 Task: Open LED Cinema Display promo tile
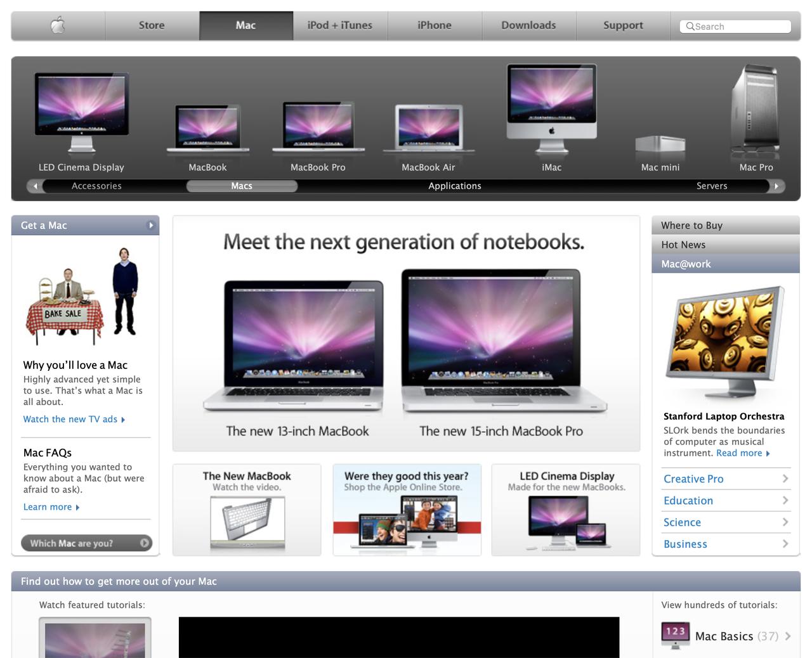coord(566,510)
